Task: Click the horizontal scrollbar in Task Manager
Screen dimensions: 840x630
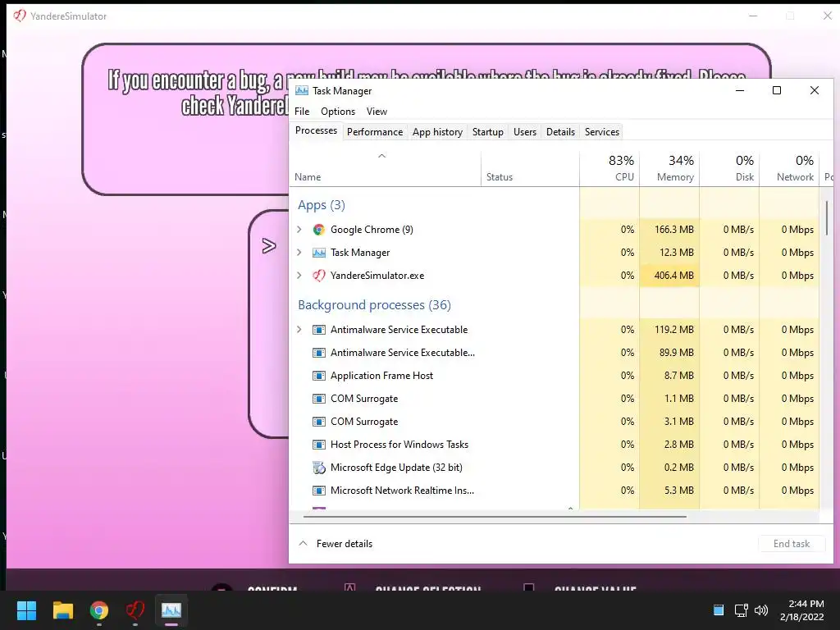Action: click(x=495, y=517)
